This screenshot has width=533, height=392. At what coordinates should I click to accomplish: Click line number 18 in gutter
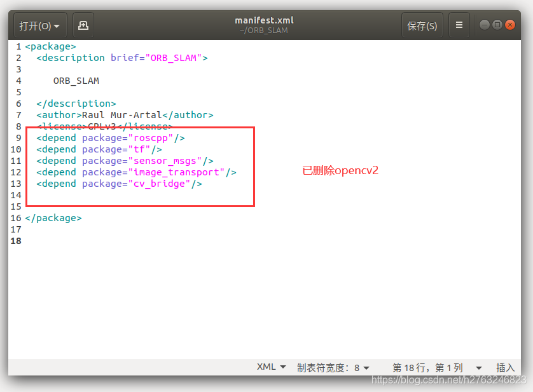point(16,241)
